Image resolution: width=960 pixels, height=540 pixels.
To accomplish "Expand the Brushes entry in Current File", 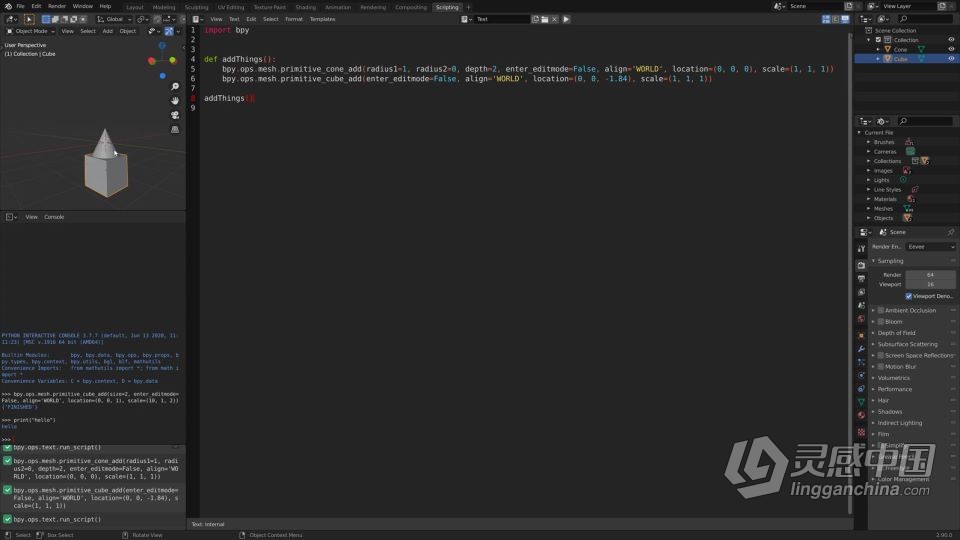I will click(869, 142).
